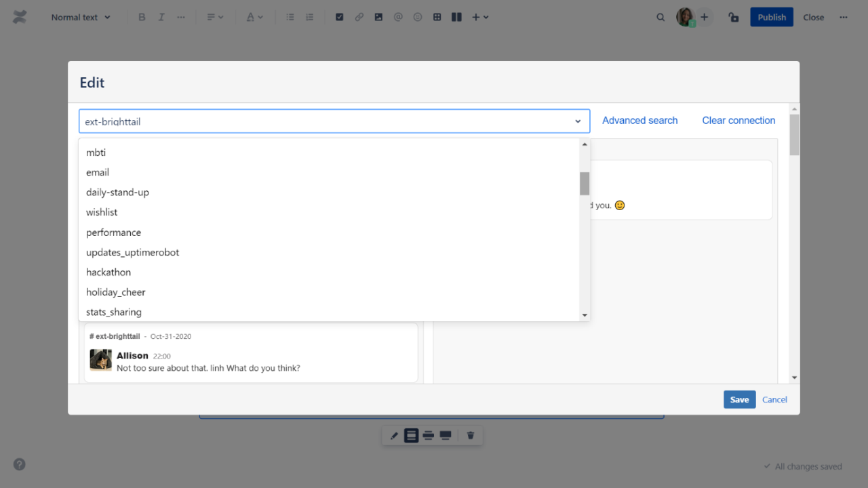Open the text alignment dropdown

pos(214,16)
